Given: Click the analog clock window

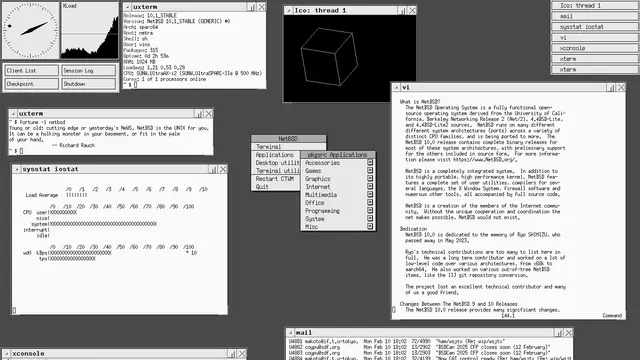Looking at the screenshot, I should (31, 31).
